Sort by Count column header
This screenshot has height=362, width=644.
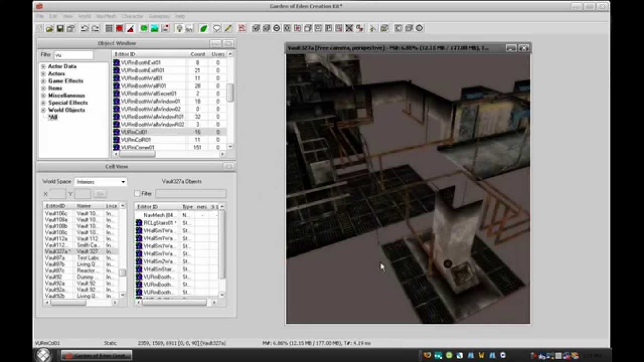click(x=198, y=54)
